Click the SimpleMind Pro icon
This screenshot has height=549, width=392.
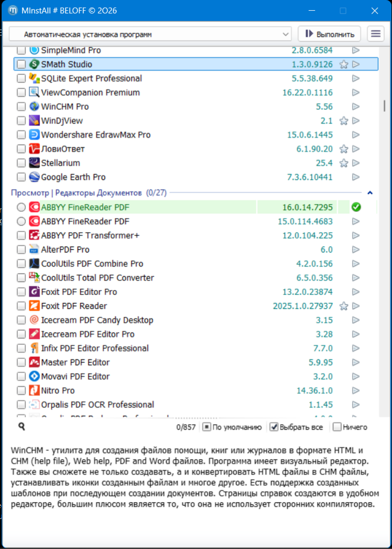[34, 51]
